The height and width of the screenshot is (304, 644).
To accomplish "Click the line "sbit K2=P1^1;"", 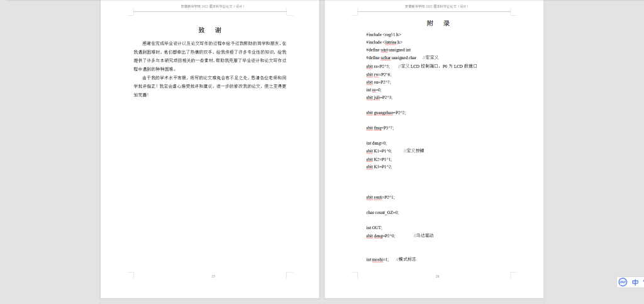I will point(379,159).
